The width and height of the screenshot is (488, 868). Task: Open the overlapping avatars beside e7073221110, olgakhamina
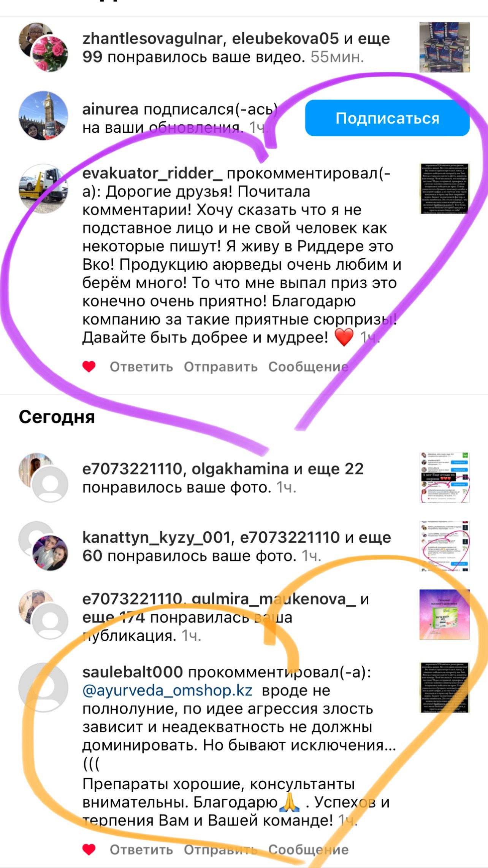point(43,477)
